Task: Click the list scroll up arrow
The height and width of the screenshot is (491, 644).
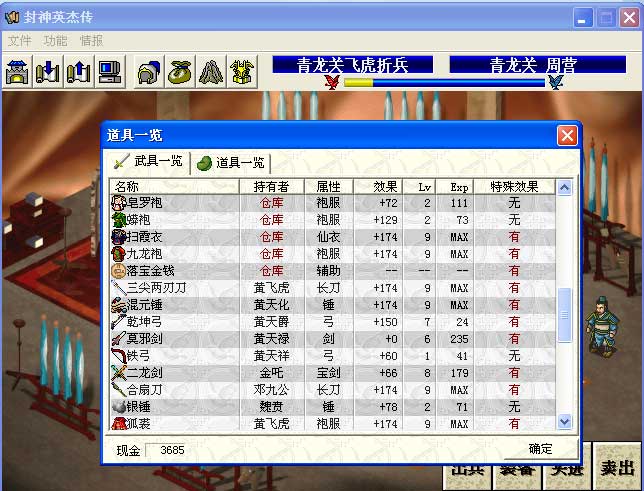Action: coord(564,188)
